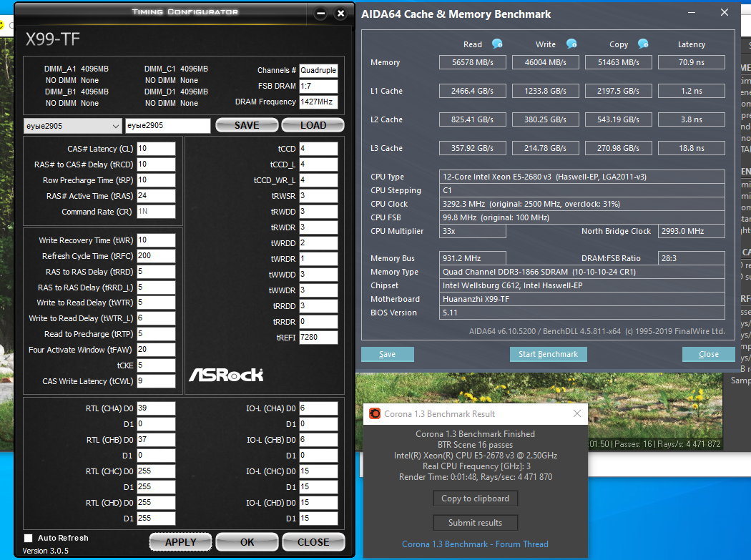Viewport: 751px width, 560px height.
Task: Click the tREFI value field
Action: point(318,338)
